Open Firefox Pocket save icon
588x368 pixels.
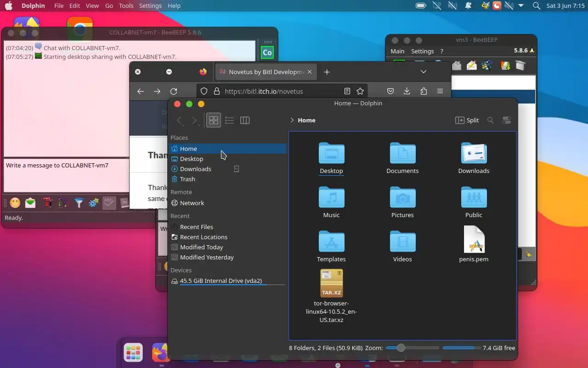point(390,91)
